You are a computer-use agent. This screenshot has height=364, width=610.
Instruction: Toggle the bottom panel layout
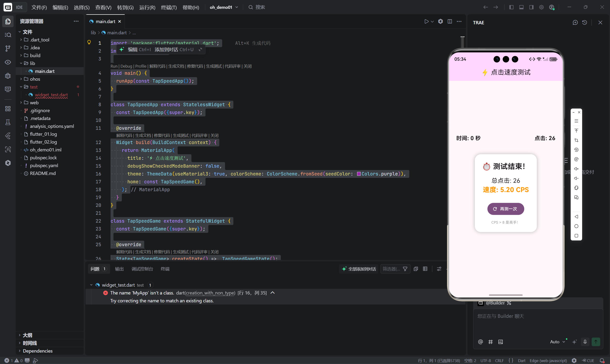click(521, 7)
